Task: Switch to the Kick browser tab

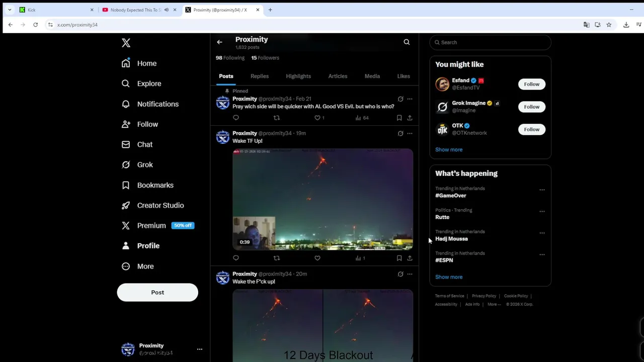Action: 56,10
